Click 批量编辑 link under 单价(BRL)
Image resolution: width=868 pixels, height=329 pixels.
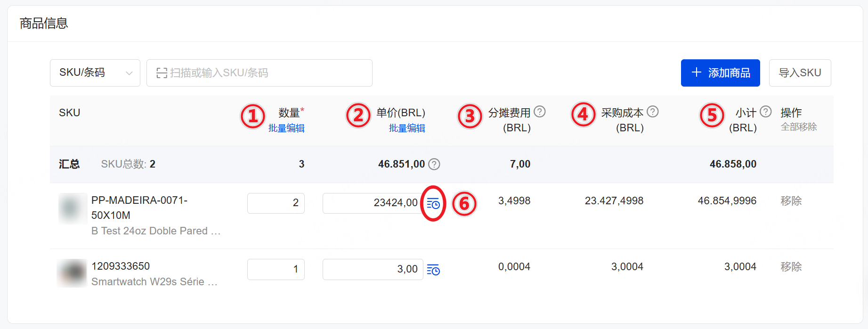[407, 128]
